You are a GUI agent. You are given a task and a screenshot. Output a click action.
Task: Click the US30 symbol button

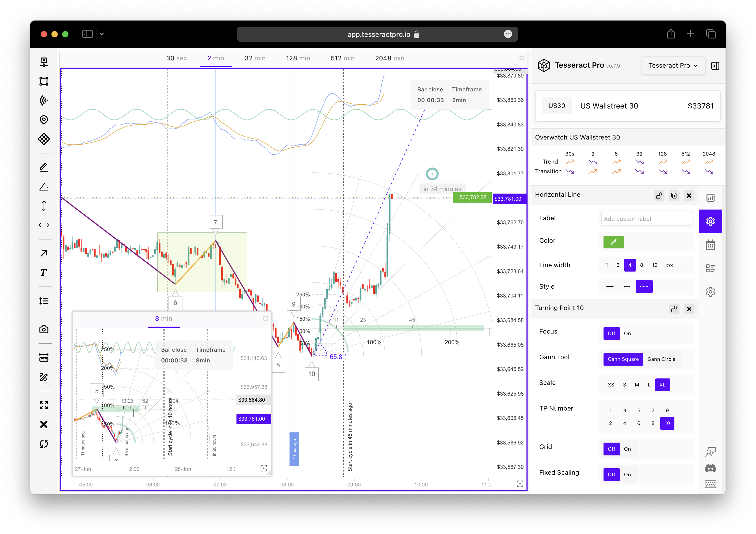tap(556, 106)
